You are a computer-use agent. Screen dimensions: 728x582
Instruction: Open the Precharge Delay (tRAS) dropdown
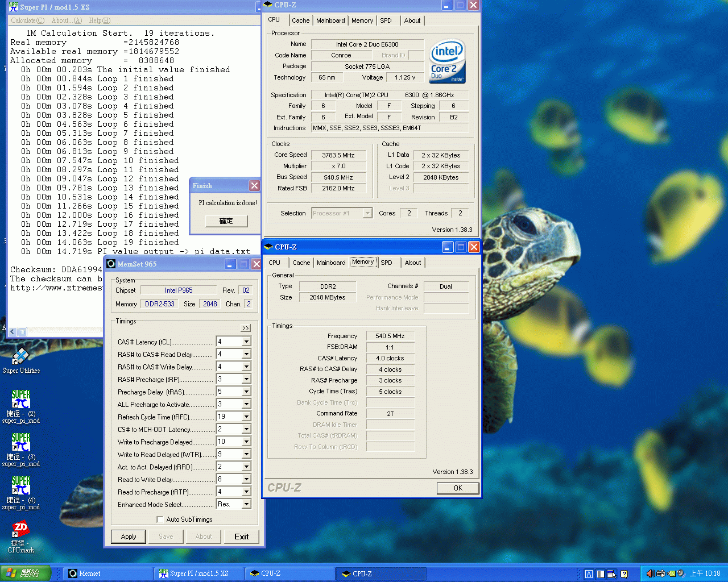coord(246,392)
